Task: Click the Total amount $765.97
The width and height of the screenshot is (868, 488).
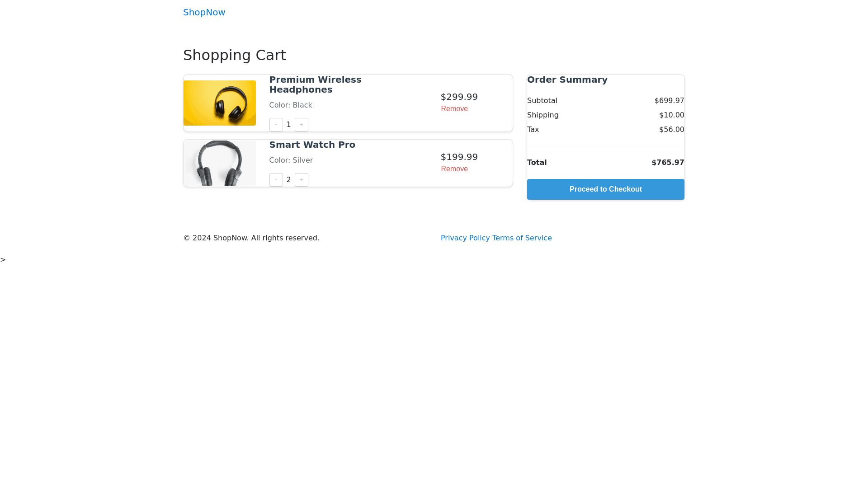Action: (667, 163)
